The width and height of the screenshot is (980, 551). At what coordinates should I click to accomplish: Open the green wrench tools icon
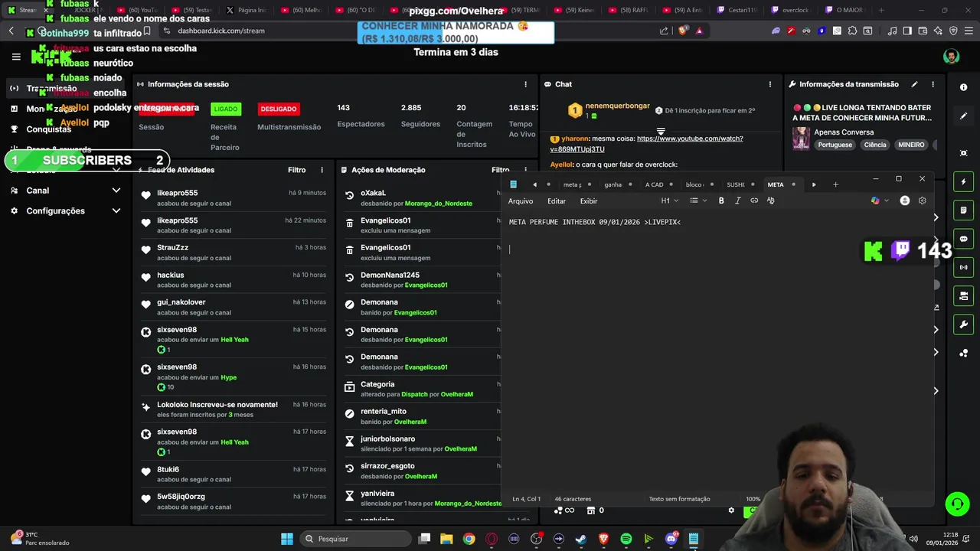tap(963, 324)
